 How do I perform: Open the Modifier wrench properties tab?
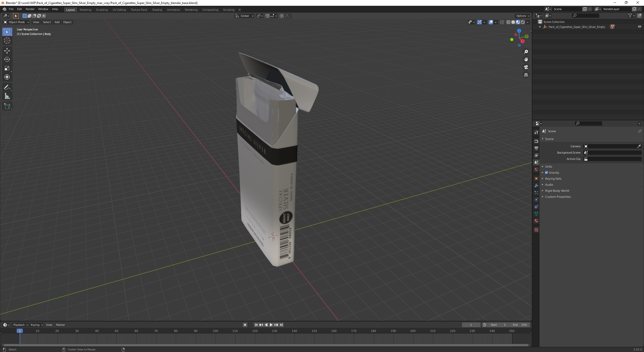[536, 186]
